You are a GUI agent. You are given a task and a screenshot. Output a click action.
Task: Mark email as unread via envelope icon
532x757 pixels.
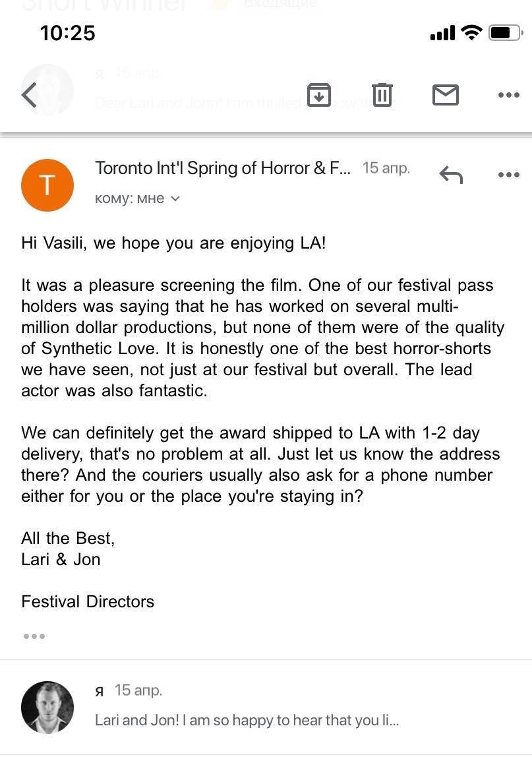coord(446,95)
